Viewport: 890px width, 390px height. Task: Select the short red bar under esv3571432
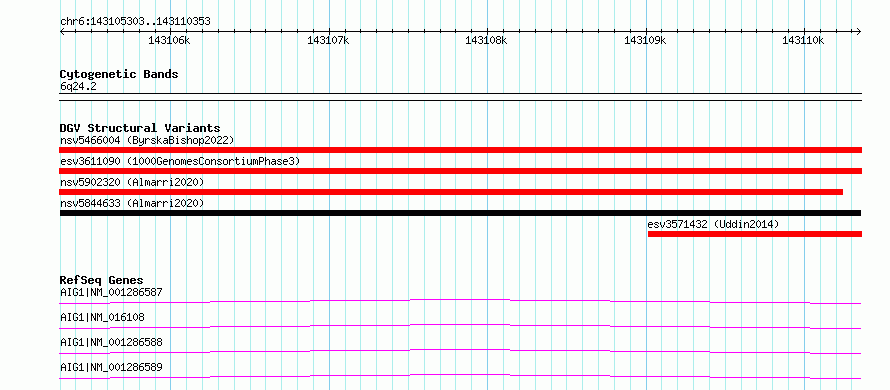pyautogui.click(x=755, y=234)
